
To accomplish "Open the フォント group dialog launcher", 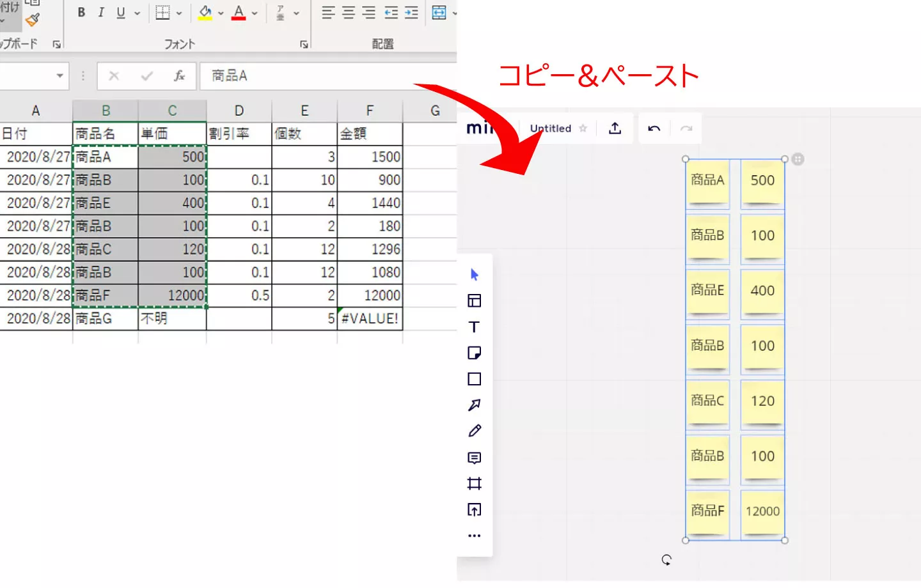I will [304, 44].
